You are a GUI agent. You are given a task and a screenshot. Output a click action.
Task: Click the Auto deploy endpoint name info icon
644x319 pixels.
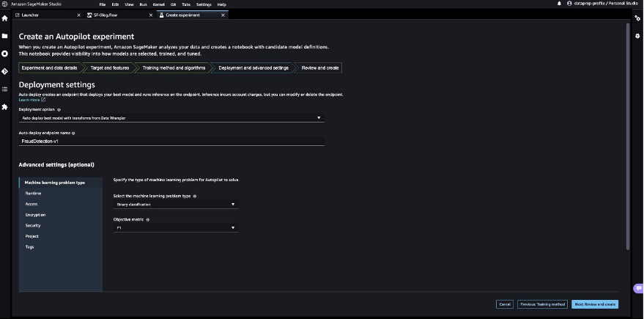pyautogui.click(x=73, y=133)
